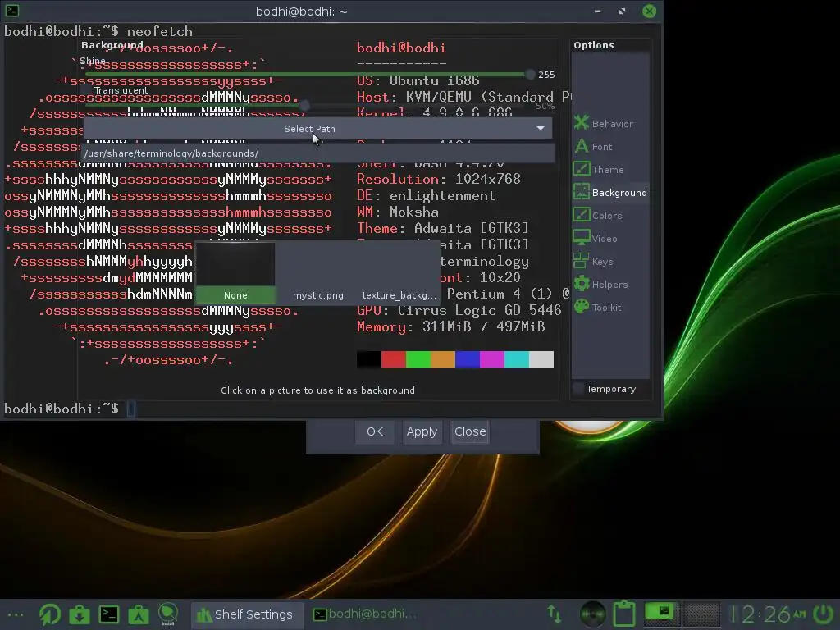Enable the Translucent checkbox
The image size is (840, 630).
tap(87, 90)
